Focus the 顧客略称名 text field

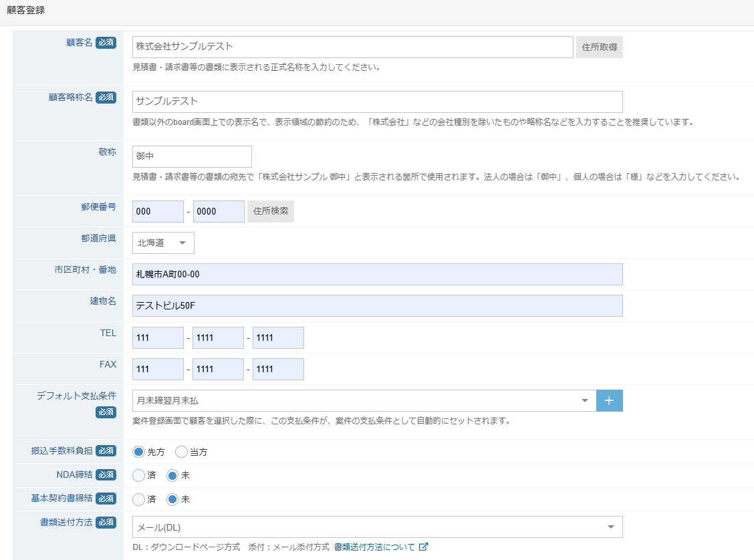click(377, 102)
